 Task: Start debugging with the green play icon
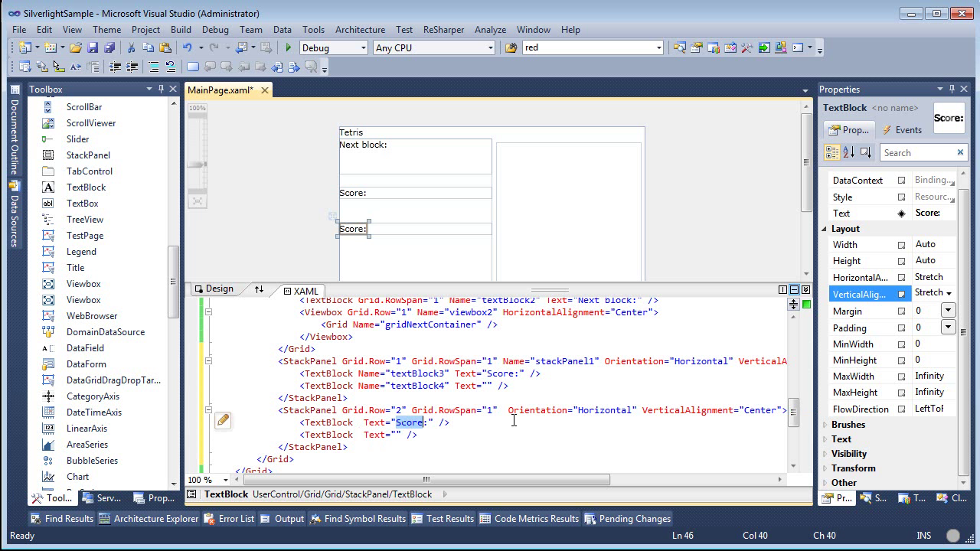[x=289, y=47]
